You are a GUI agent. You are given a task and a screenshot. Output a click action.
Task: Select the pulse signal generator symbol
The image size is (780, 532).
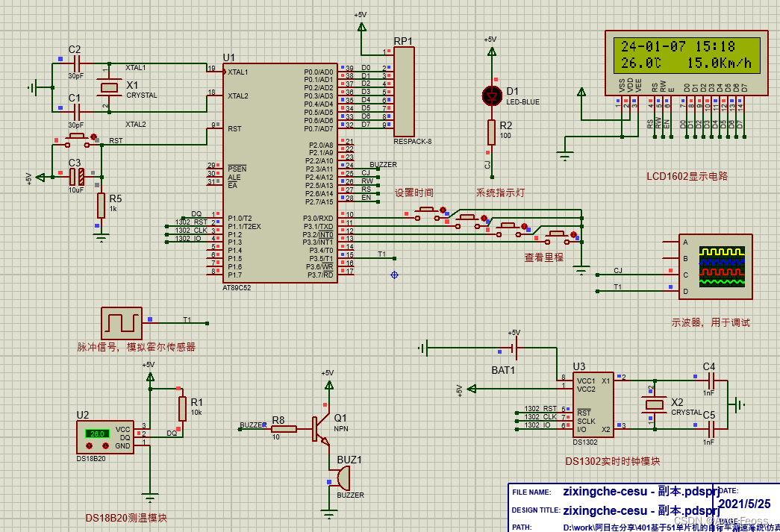tap(122, 322)
